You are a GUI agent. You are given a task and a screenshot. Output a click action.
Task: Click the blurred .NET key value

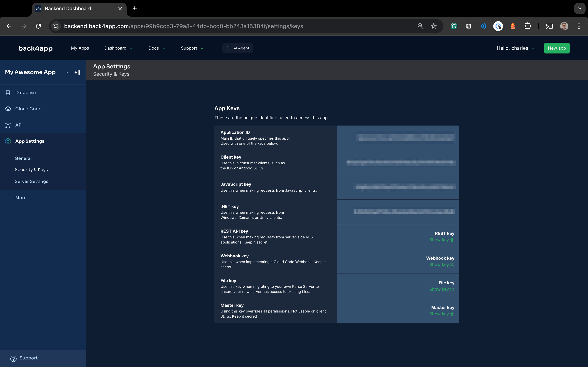click(x=404, y=212)
